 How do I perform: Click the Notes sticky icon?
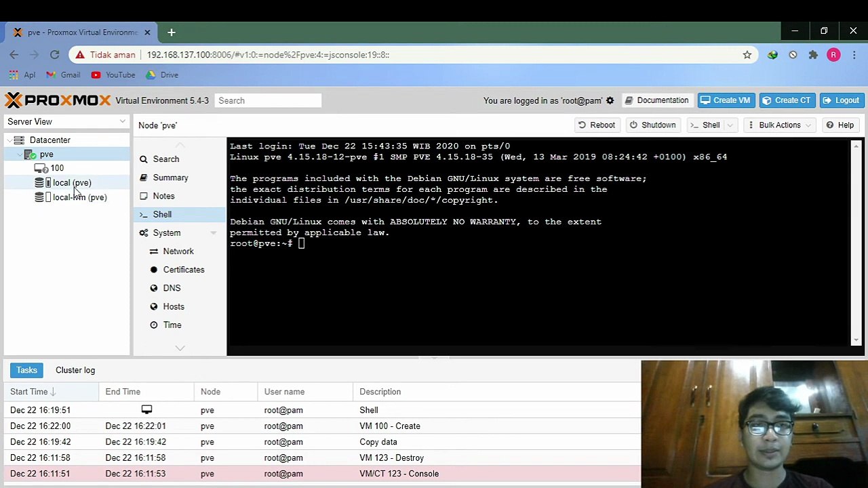pyautogui.click(x=143, y=196)
